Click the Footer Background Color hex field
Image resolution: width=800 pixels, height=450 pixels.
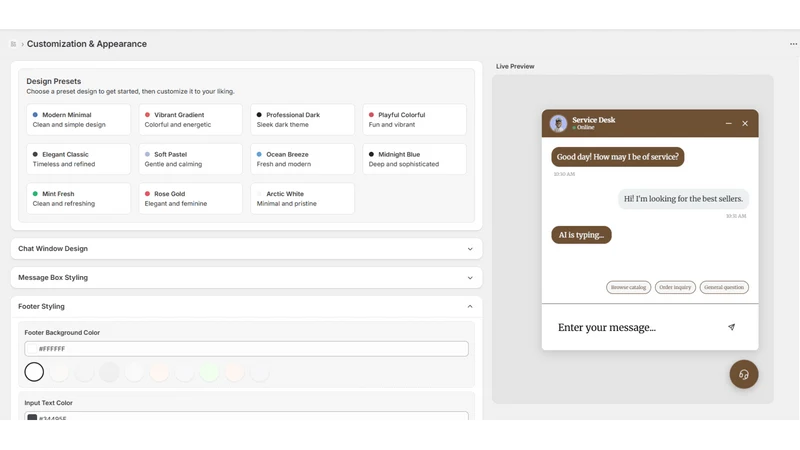(x=246, y=349)
